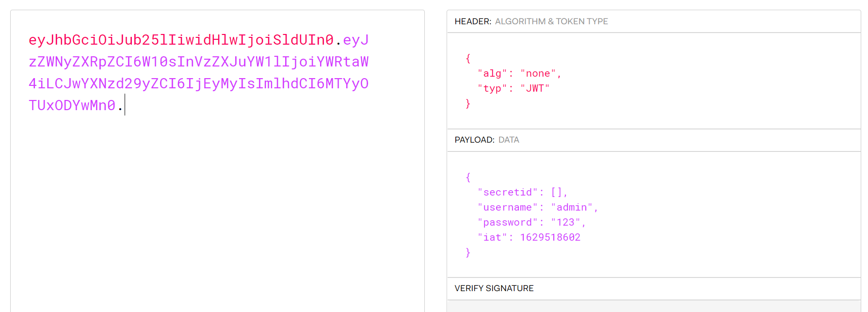Place cursor at the end of the token after TUxODYwMn0.
Screen dimensions: 868x312
point(124,105)
